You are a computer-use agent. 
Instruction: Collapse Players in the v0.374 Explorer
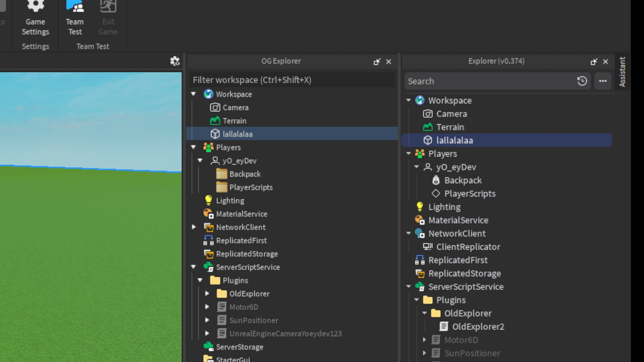click(x=409, y=154)
